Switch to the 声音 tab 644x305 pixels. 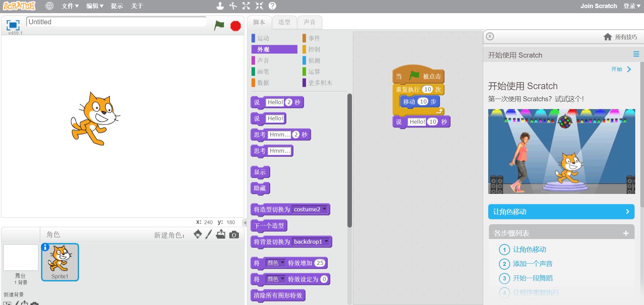click(310, 22)
